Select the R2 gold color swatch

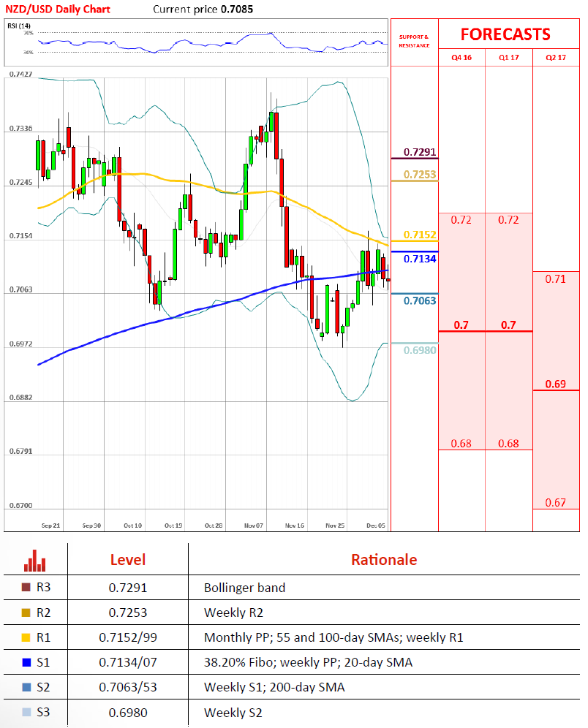26,613
